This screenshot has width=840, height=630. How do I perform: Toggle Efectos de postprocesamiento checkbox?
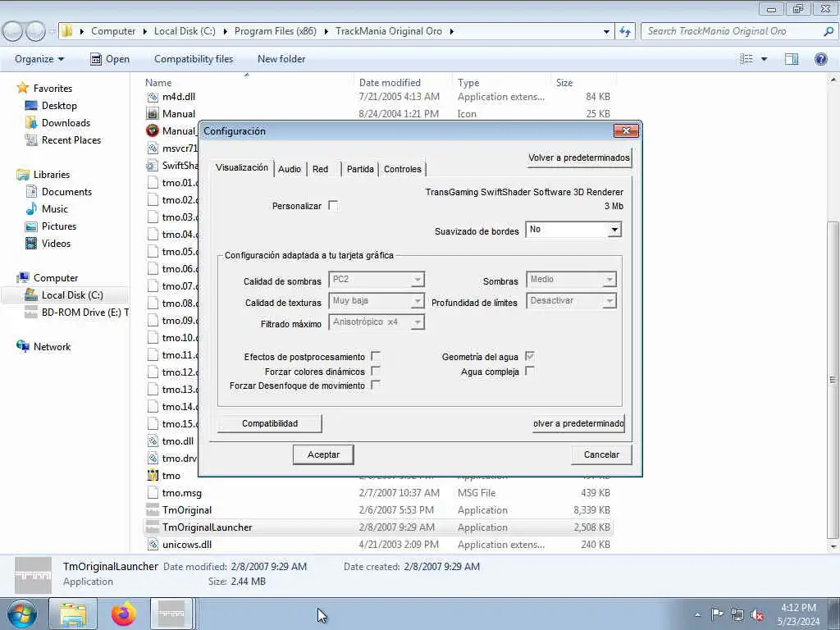click(x=376, y=356)
